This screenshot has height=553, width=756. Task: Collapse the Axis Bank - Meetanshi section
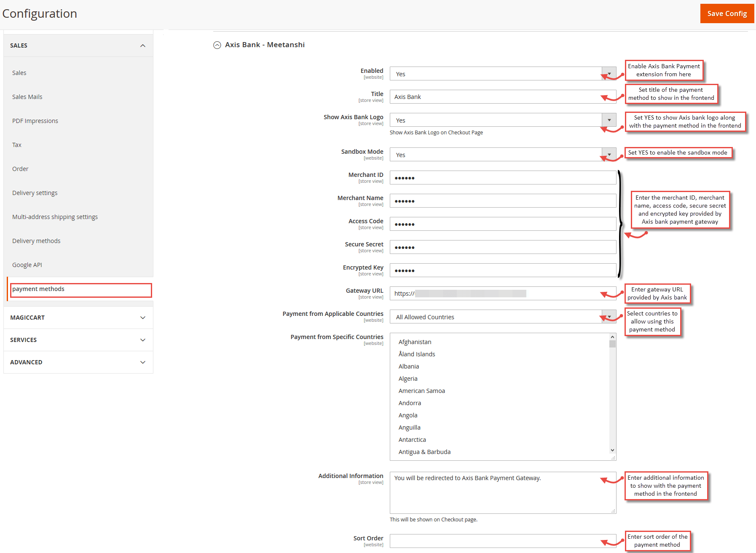217,45
